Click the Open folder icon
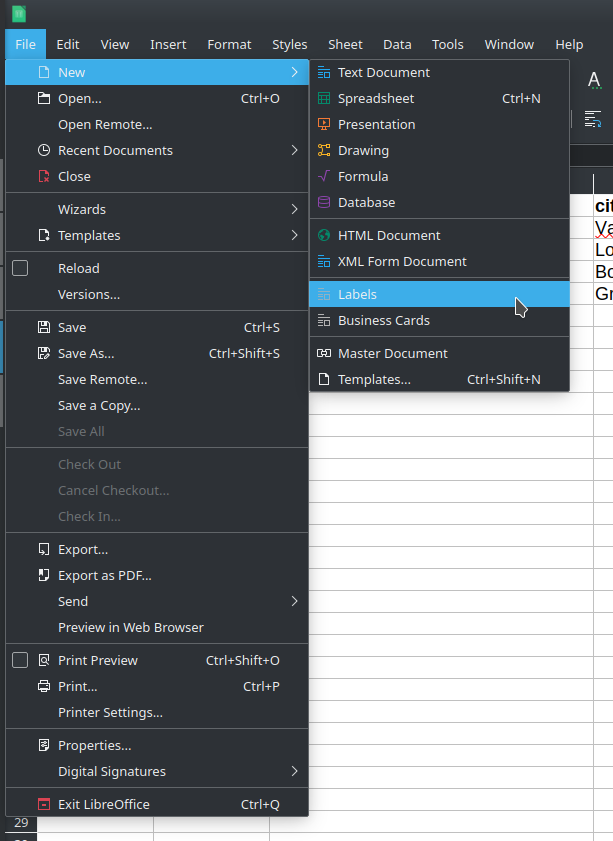This screenshot has width=613, height=841. pyautogui.click(x=44, y=98)
